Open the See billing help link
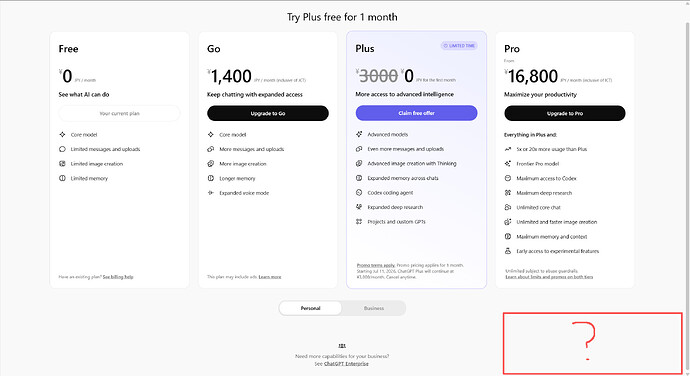This screenshot has width=690, height=376. 118,277
